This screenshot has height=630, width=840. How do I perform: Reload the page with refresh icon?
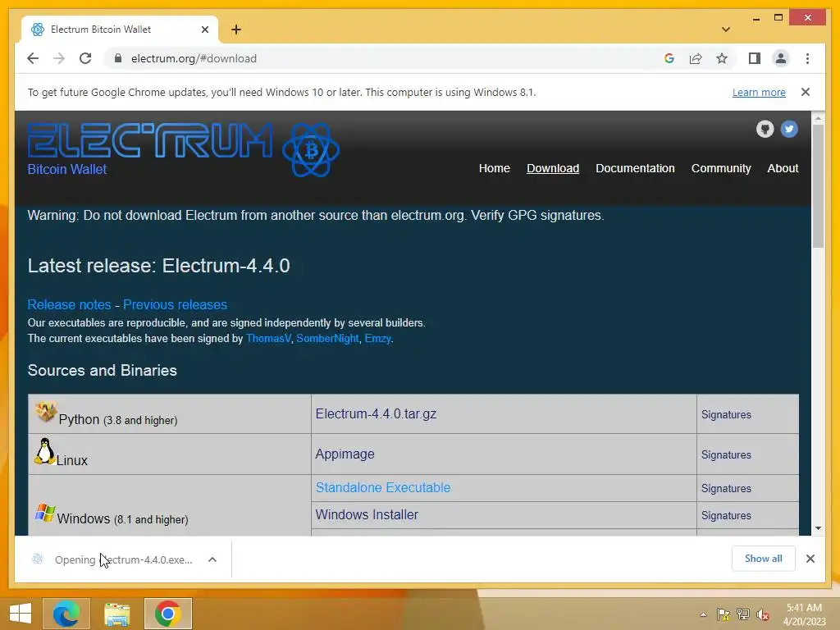point(85,58)
